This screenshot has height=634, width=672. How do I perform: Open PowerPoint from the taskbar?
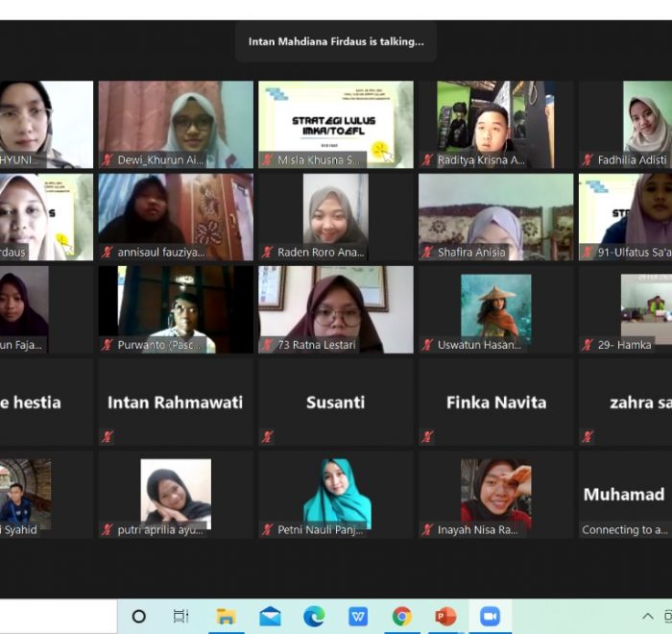(x=445, y=617)
